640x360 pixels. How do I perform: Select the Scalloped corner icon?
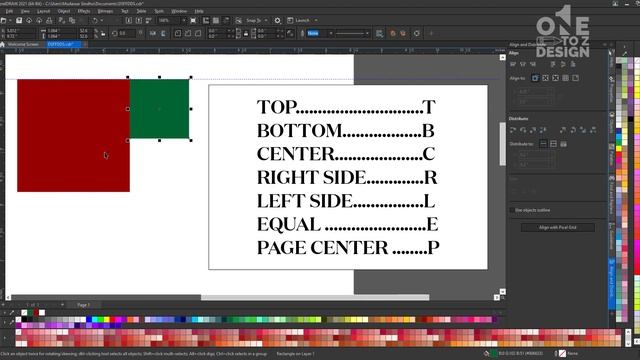tap(188, 33)
